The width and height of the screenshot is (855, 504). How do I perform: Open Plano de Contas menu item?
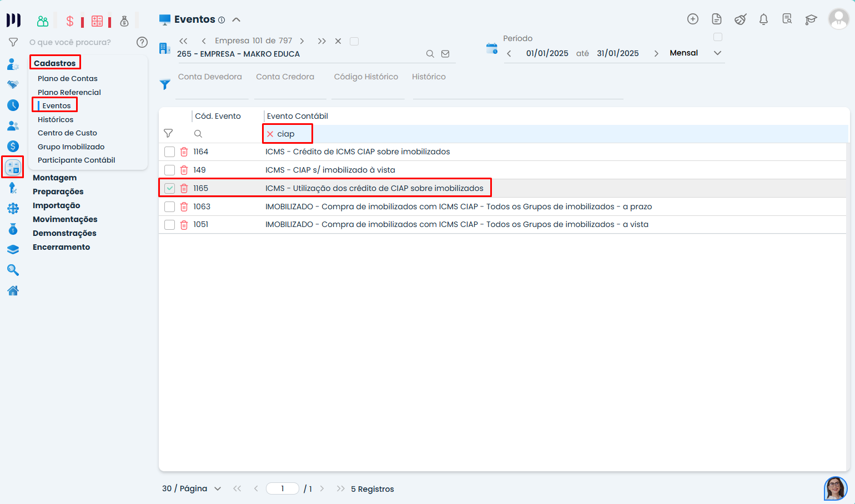point(67,78)
